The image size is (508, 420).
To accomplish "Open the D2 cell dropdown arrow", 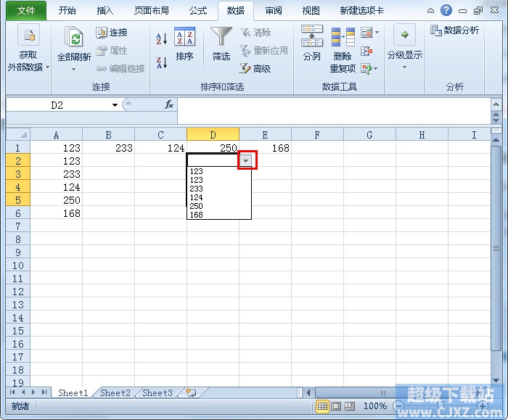I will coord(245,160).
